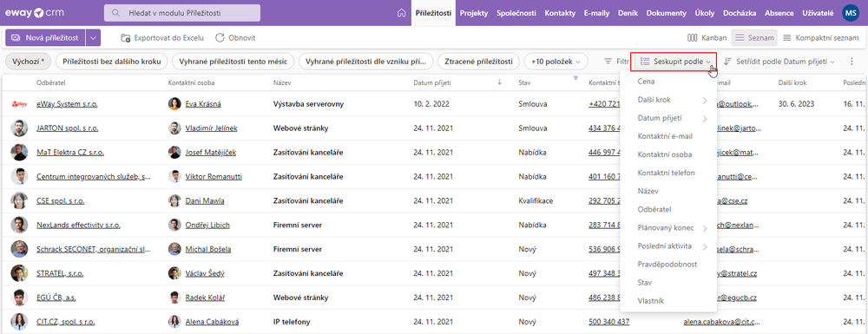Click the filter funnel icon in Stav column
Image resolution: width=868 pixels, height=334 pixels.
[575, 78]
